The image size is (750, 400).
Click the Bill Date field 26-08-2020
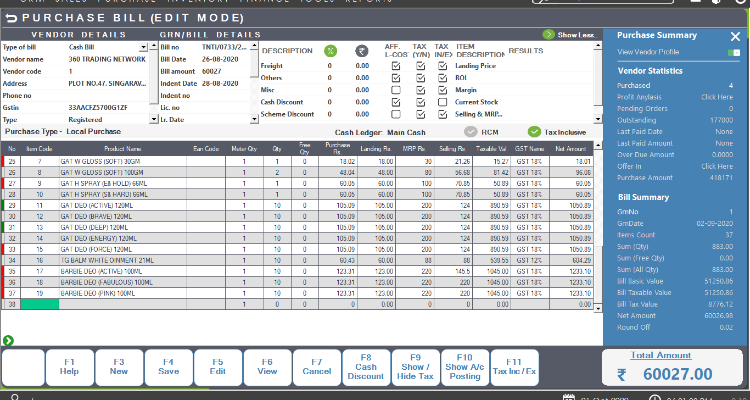(x=220, y=59)
